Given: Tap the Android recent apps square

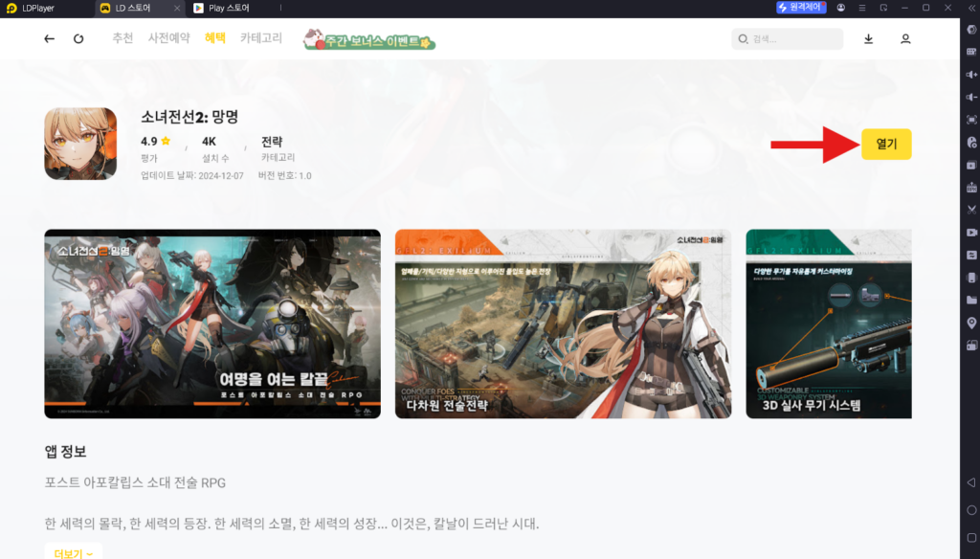Looking at the screenshot, I should click(971, 538).
